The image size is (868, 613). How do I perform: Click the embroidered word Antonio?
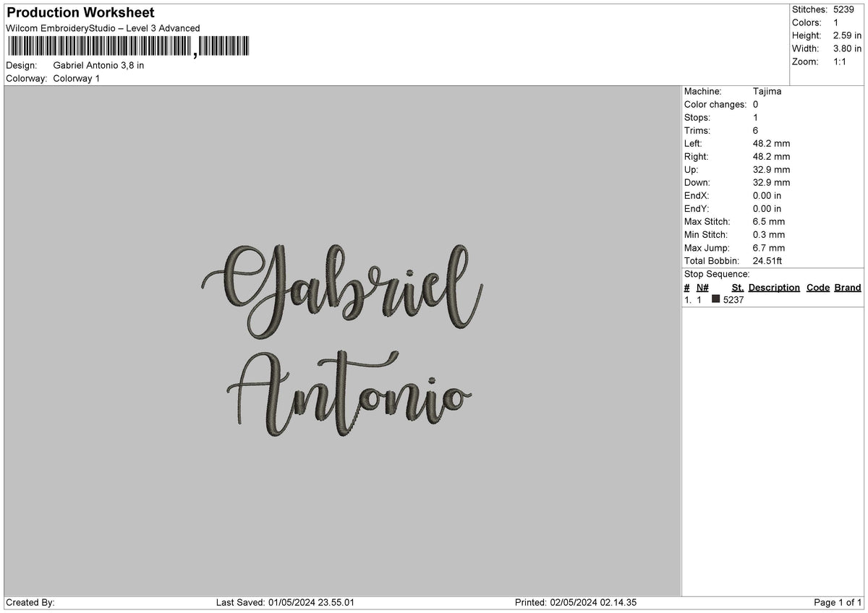tap(349, 393)
